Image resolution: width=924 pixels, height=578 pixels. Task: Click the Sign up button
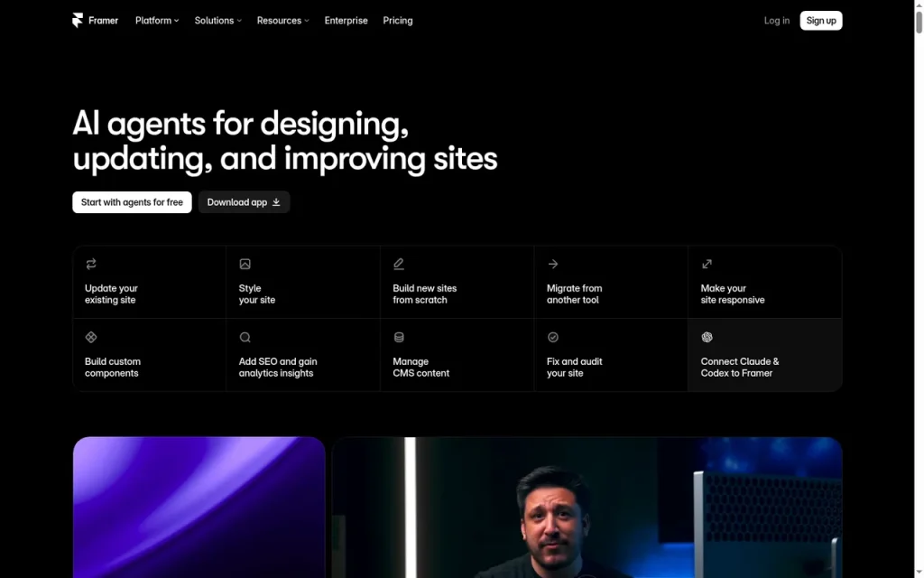click(x=821, y=20)
